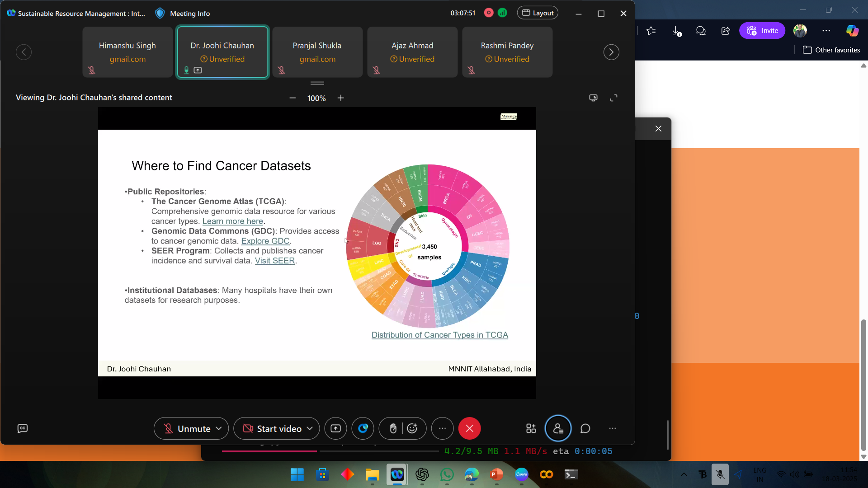This screenshot has height=488, width=868.
Task: Open browser Downloads icon
Action: coord(676,31)
